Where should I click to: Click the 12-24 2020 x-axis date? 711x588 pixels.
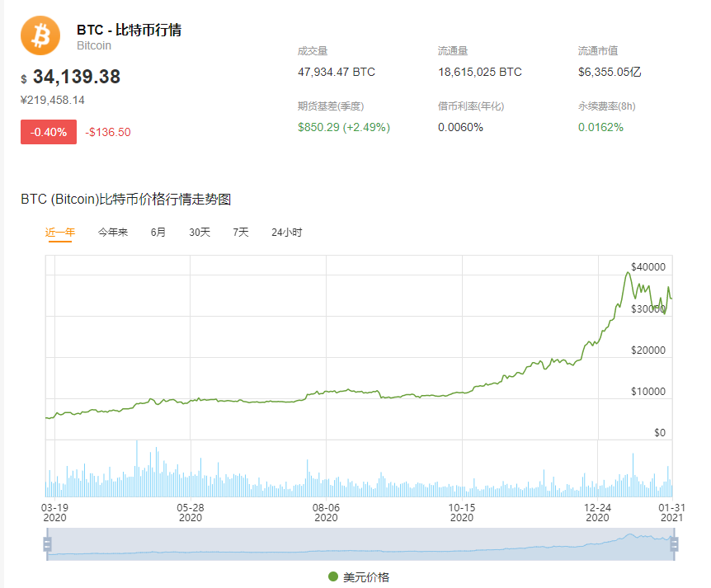click(x=597, y=513)
